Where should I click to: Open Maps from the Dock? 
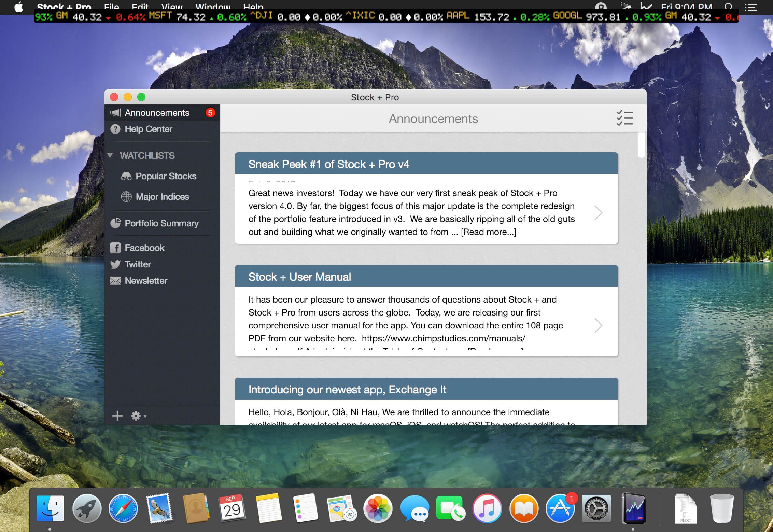tap(342, 508)
